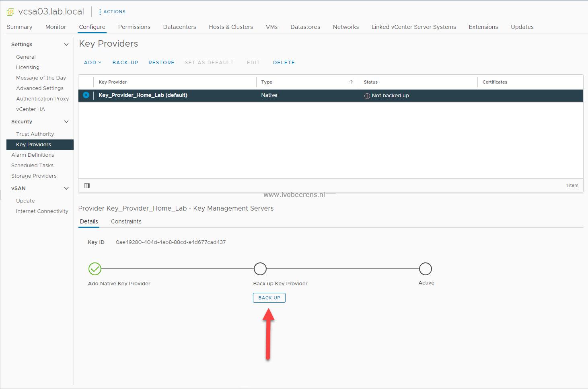588x389 pixels.
Task: Open Internet Connectivity settings
Action: pyautogui.click(x=42, y=211)
